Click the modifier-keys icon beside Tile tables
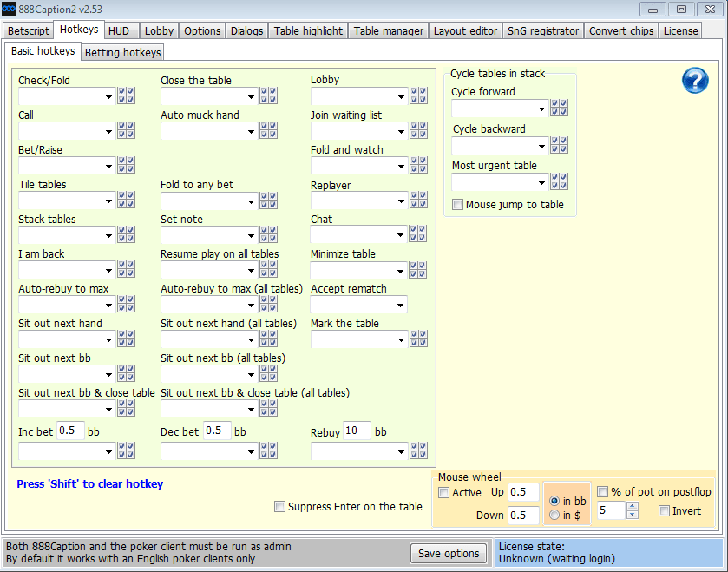728x572 pixels. [x=126, y=200]
